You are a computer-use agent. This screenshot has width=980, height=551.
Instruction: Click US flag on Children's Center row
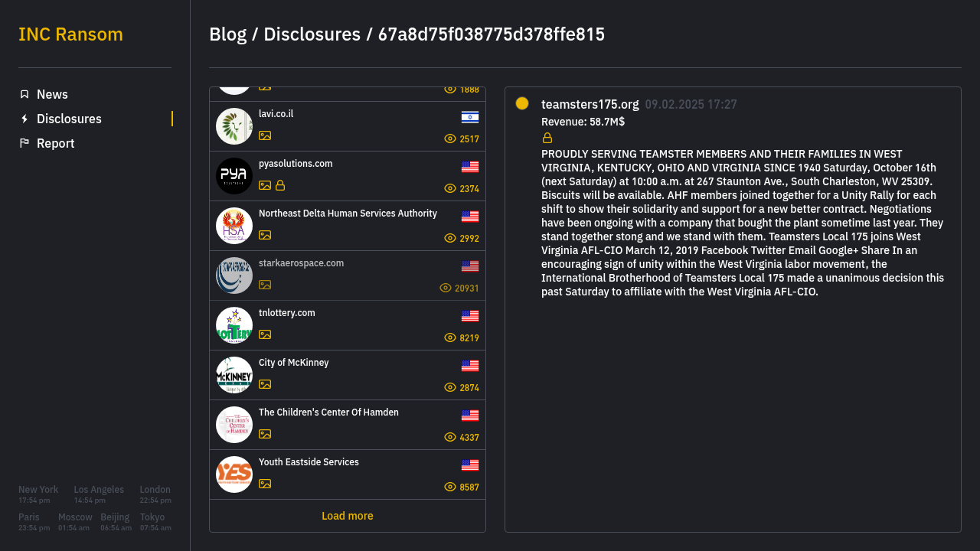[470, 416]
